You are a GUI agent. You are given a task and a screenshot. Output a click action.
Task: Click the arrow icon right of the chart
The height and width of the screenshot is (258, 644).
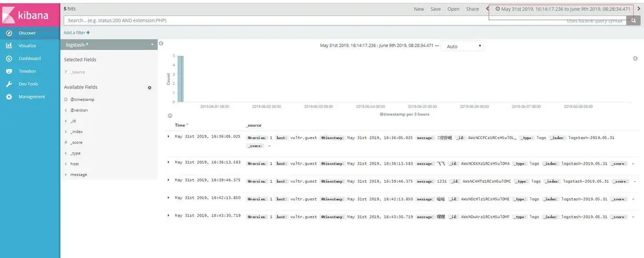(635, 59)
